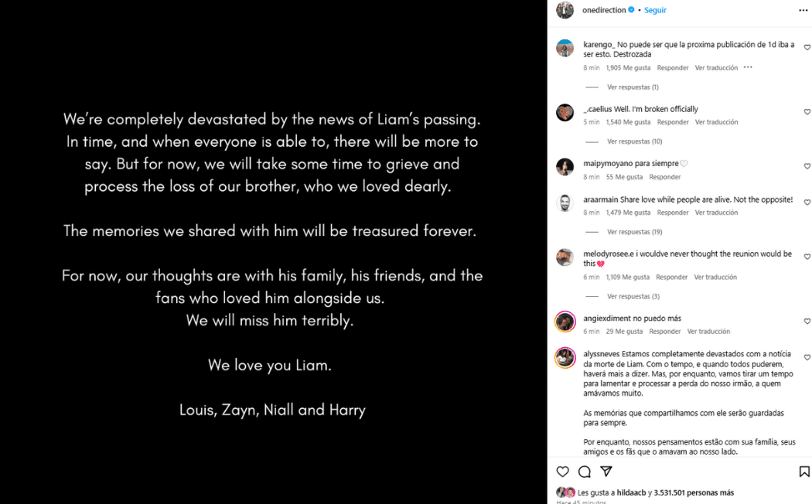Viewport: 812px width, 504px height.
Task: Open the alyssneves commenter avatar
Action: click(x=565, y=357)
